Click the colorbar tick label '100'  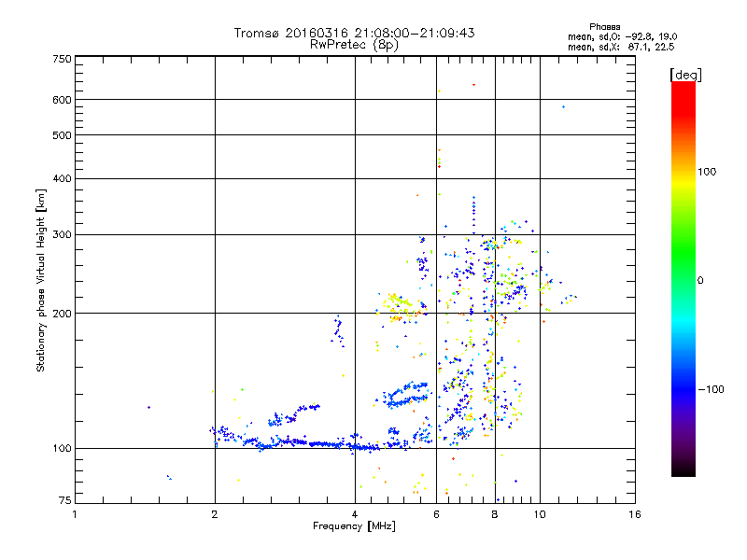tap(707, 172)
